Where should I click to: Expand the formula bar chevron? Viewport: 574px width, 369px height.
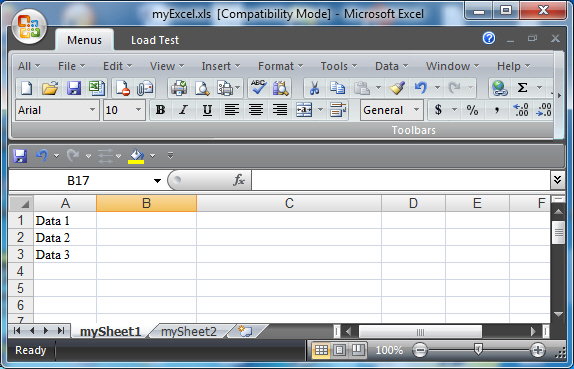pyautogui.click(x=557, y=180)
